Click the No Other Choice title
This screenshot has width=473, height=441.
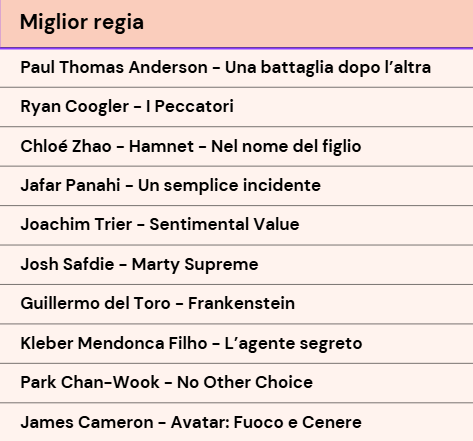tap(245, 382)
